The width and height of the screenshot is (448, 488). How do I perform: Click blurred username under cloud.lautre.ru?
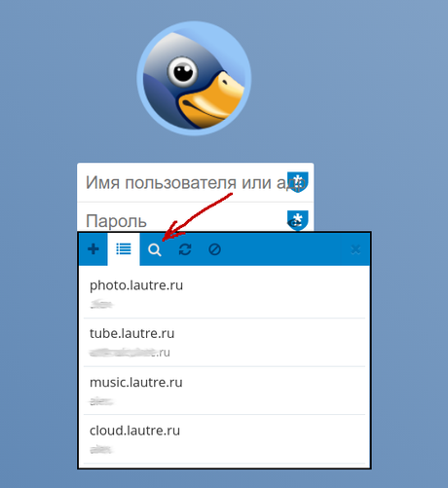coord(101,449)
